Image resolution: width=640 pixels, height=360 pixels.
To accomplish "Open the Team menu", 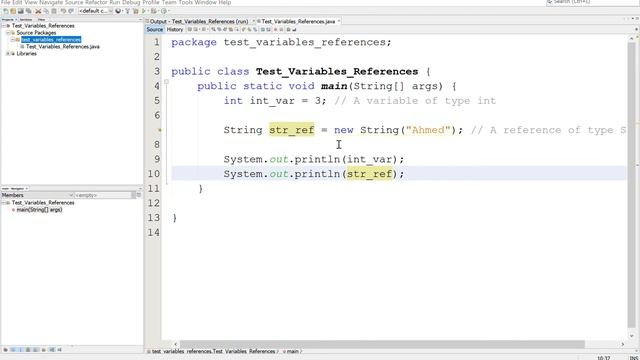I will coord(169,2).
